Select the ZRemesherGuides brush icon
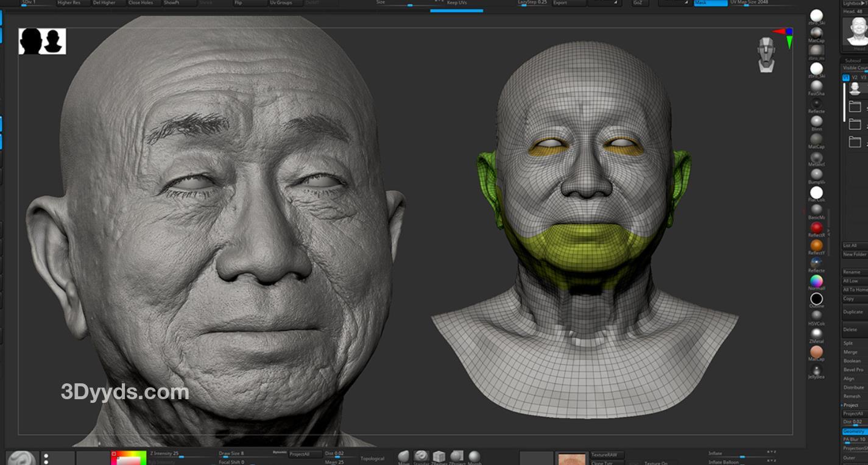This screenshot has height=465, width=868. pyautogui.click(x=439, y=456)
